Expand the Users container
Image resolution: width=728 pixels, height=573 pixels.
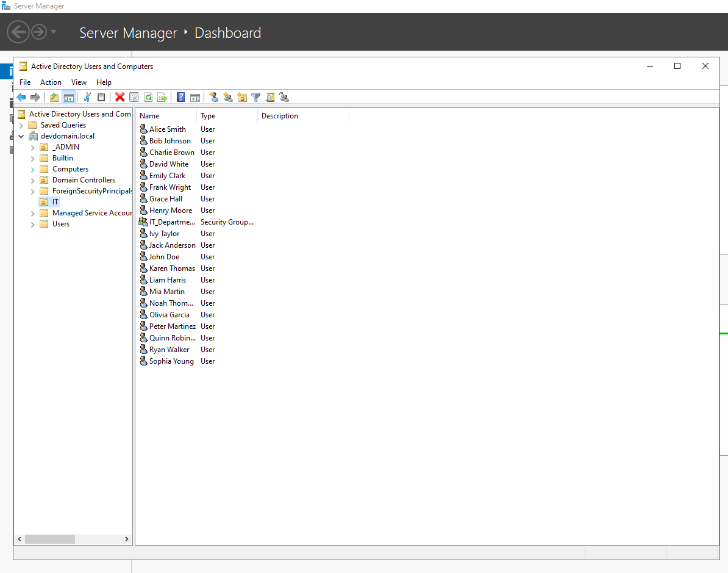(32, 225)
